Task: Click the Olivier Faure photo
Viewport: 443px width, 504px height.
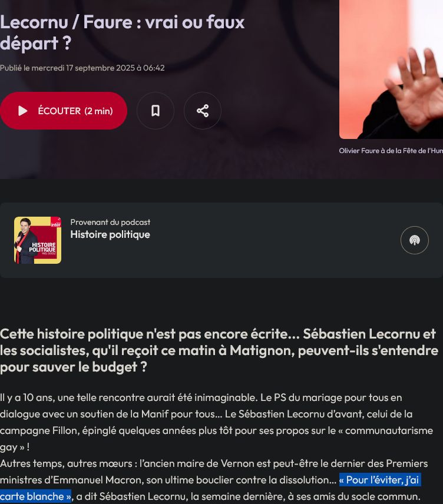Action: [x=391, y=69]
